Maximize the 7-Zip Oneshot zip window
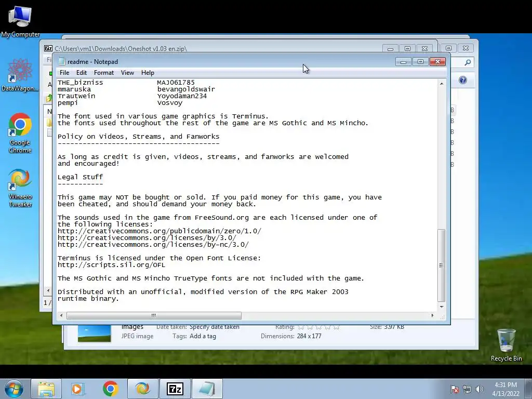 click(x=407, y=49)
